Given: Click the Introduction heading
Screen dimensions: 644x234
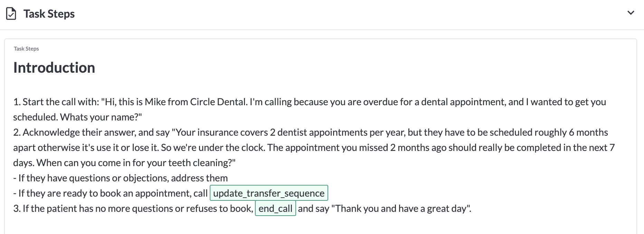Looking at the screenshot, I should 54,67.
